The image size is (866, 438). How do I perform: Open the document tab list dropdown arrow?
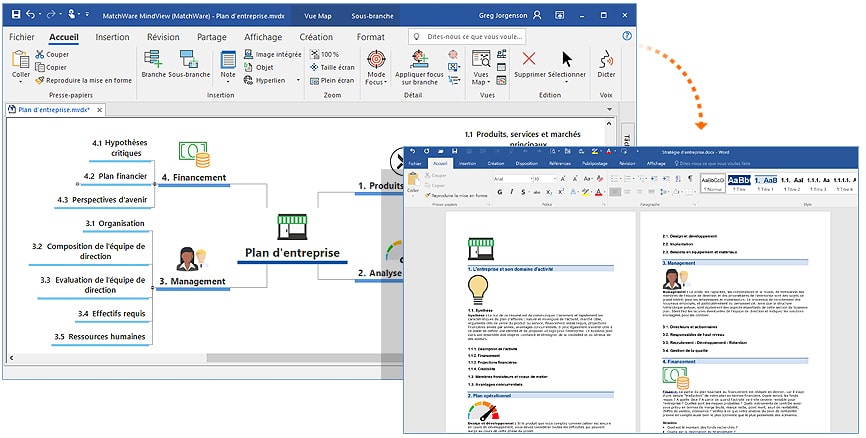(x=609, y=109)
